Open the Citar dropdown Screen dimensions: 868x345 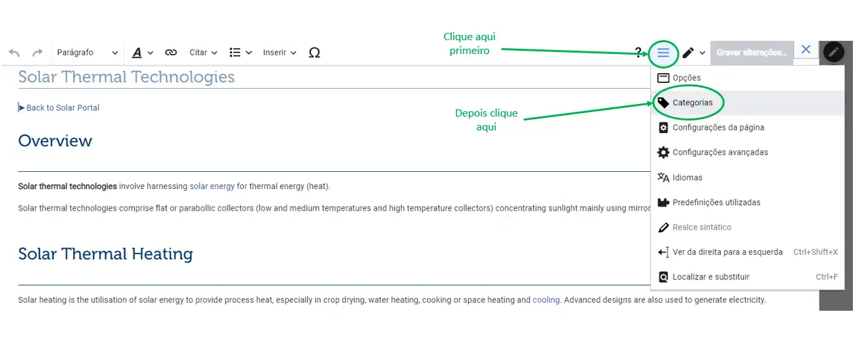pyautogui.click(x=203, y=53)
